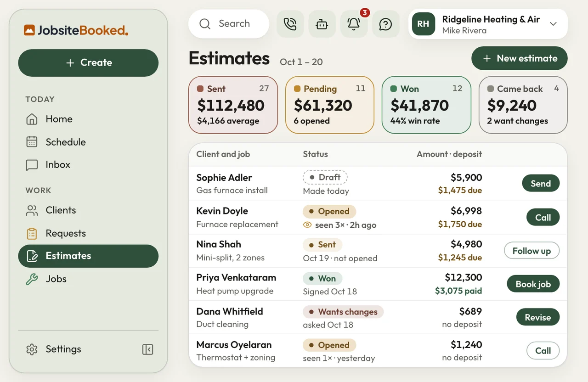
Task: Open Sophie Adler's client name
Action: 224,178
